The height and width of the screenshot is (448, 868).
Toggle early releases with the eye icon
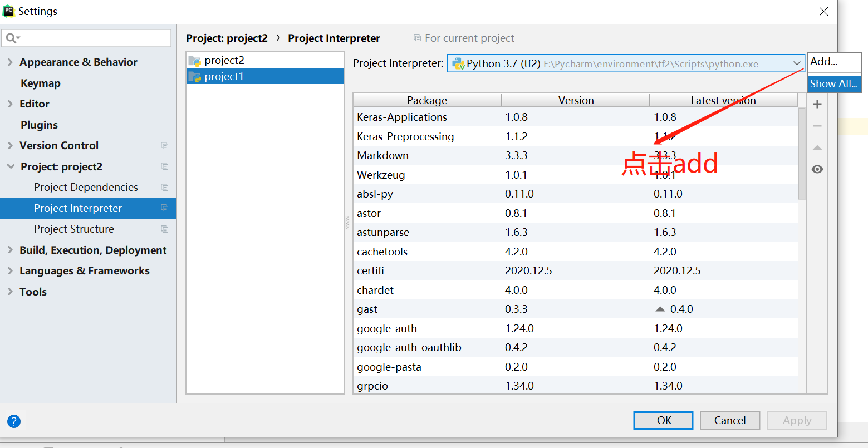(x=817, y=169)
